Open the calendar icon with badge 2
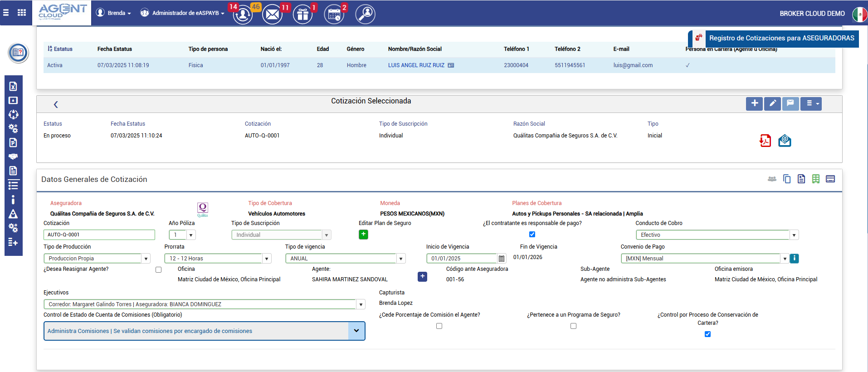The width and height of the screenshot is (868, 372). tap(334, 15)
